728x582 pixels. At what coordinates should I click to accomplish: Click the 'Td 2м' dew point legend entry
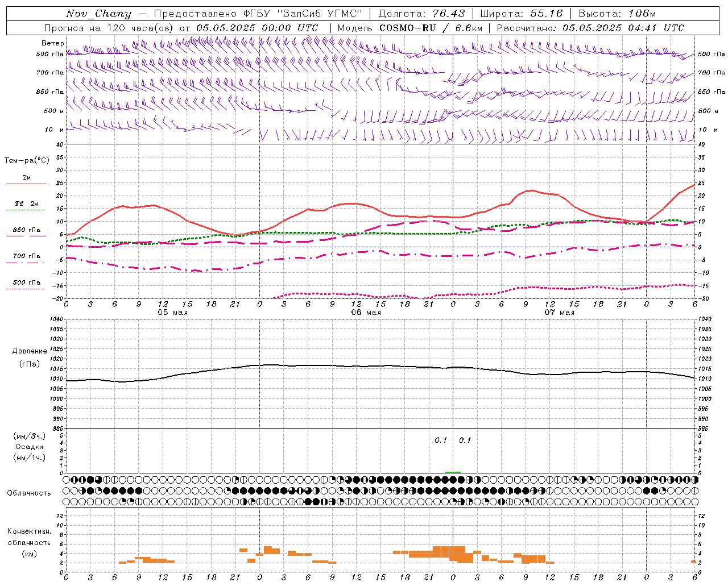(x=26, y=203)
